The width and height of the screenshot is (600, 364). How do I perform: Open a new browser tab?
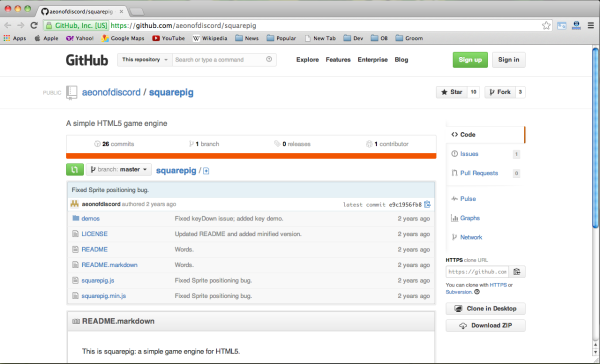(x=137, y=12)
